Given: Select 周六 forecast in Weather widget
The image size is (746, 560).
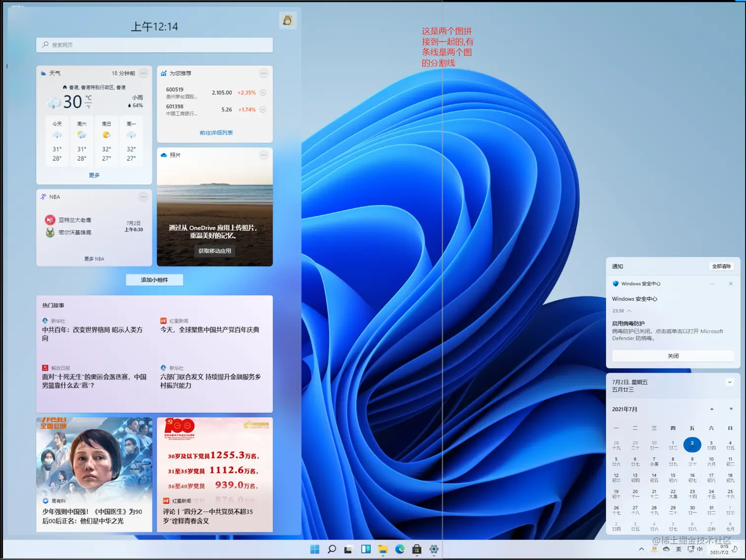Looking at the screenshot, I should (82, 141).
